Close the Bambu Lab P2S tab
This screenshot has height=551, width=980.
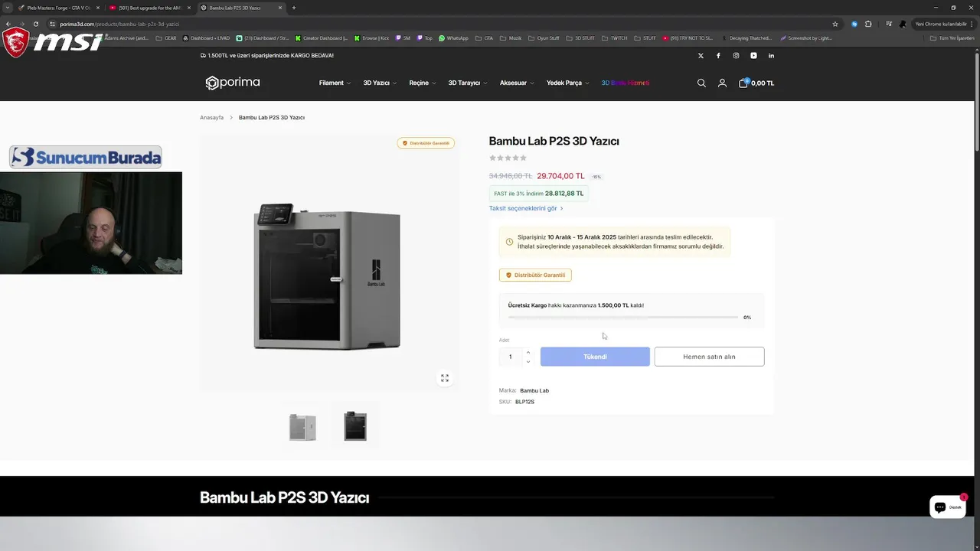click(280, 8)
